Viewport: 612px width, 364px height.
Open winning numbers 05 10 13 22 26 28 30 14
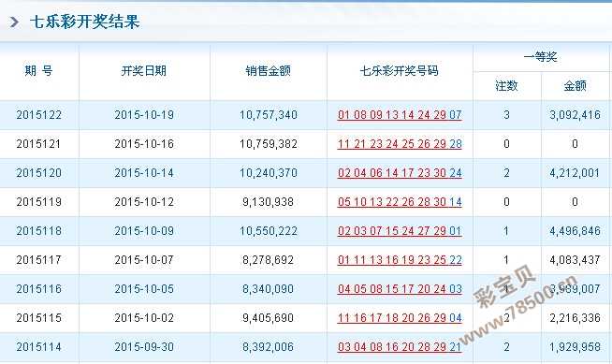pos(400,202)
